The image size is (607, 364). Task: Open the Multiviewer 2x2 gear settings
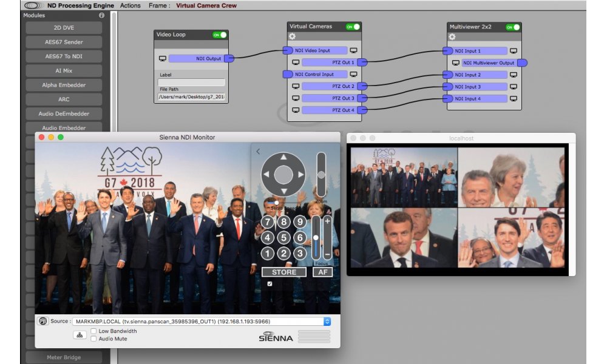[452, 37]
